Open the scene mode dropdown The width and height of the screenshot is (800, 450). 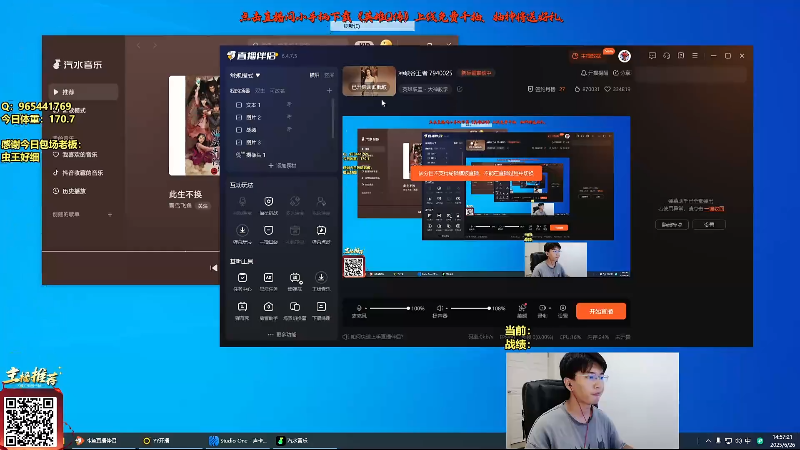tap(245, 76)
